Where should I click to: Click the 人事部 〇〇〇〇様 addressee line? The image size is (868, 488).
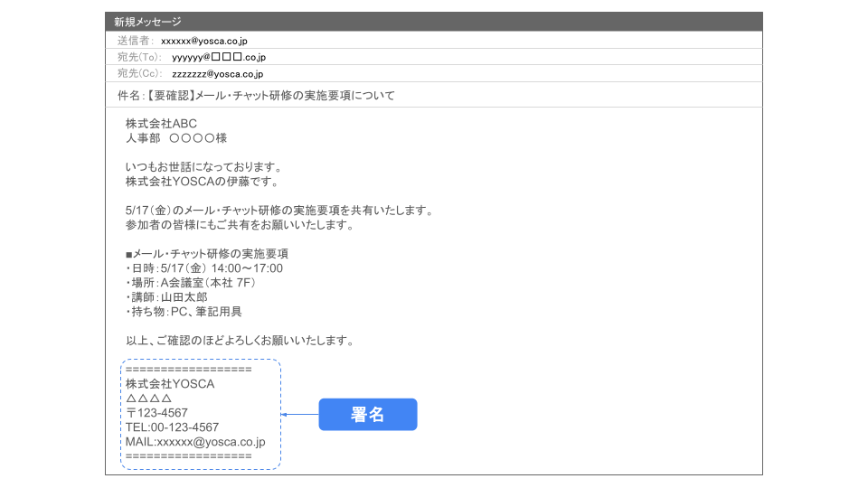pos(175,138)
